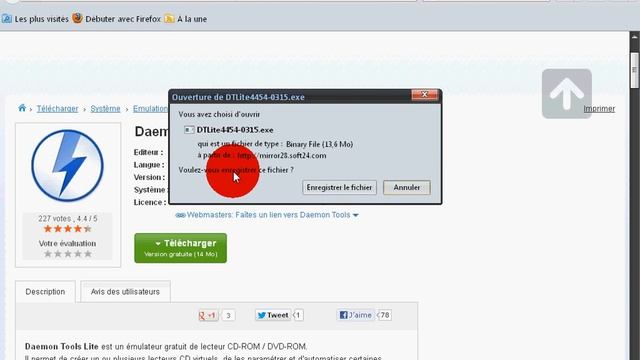The height and width of the screenshot is (360, 640).
Task: Click the Binary File (13,6 Mo) text
Action: pyautogui.click(x=320, y=144)
